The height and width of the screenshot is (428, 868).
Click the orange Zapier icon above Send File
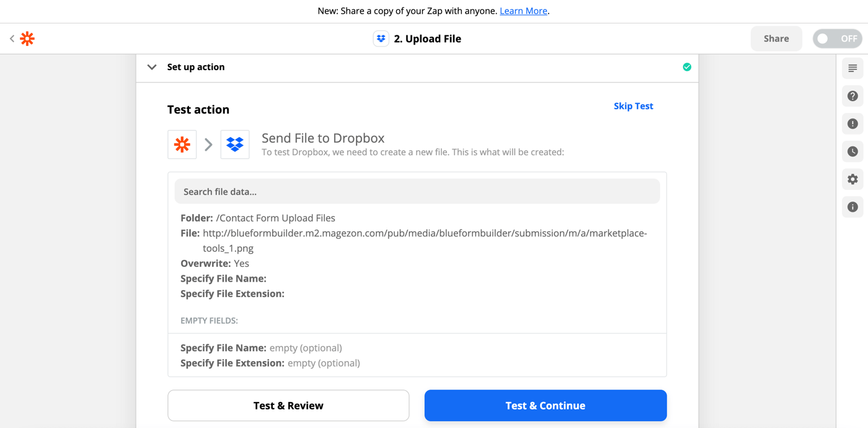[x=182, y=144]
